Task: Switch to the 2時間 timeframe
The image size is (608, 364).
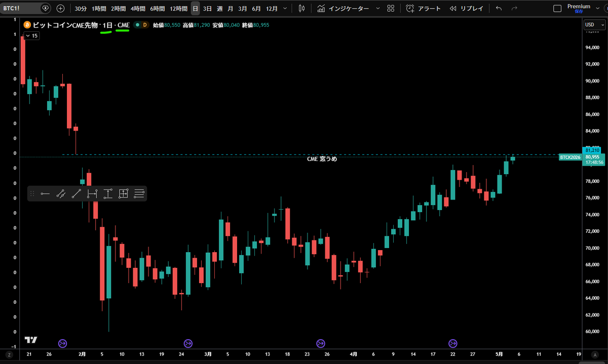Action: [x=119, y=9]
